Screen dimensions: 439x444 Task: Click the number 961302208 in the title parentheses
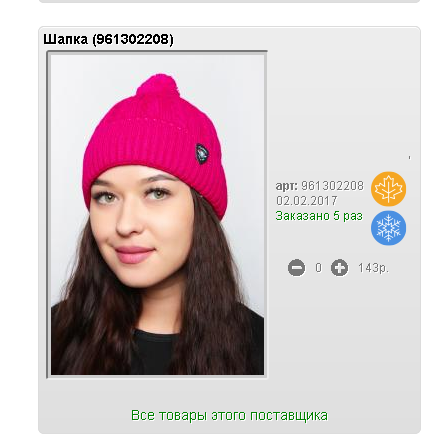point(133,39)
